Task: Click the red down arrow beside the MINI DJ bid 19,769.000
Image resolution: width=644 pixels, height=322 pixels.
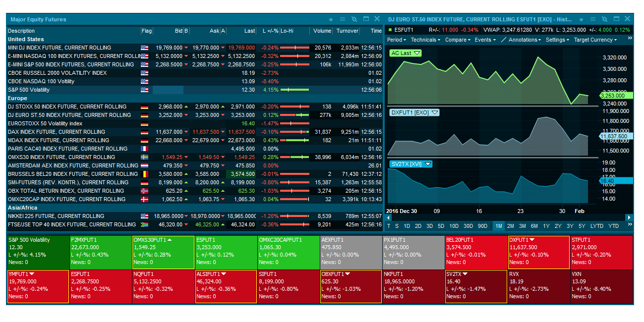Action: click(186, 48)
